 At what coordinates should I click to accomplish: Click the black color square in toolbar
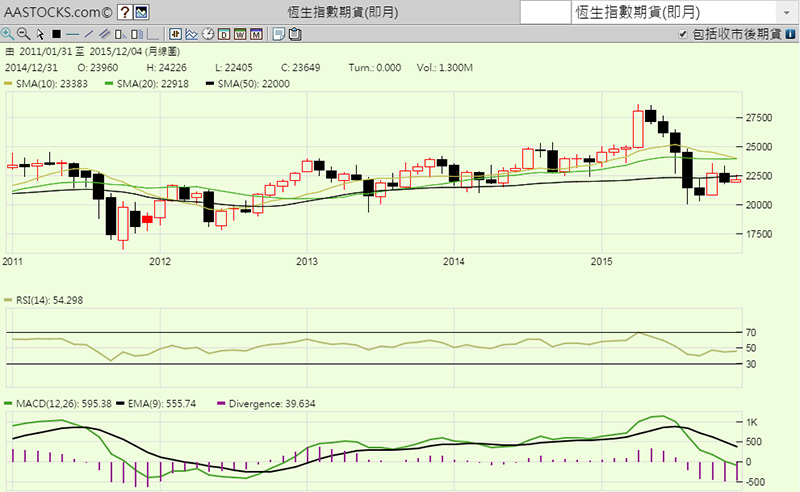click(56, 33)
